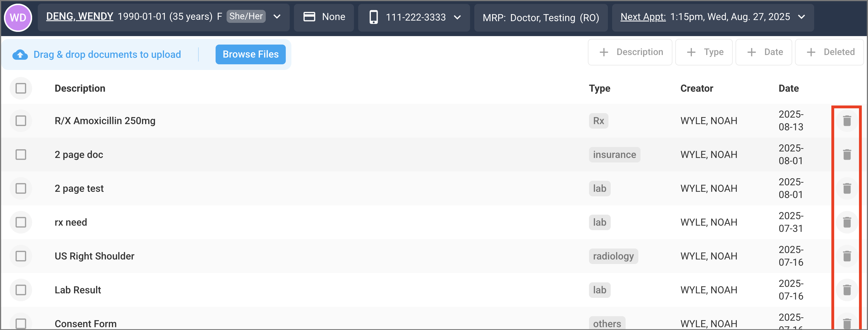868x330 pixels.
Task: Click lab tag on rx need row
Action: 599,222
